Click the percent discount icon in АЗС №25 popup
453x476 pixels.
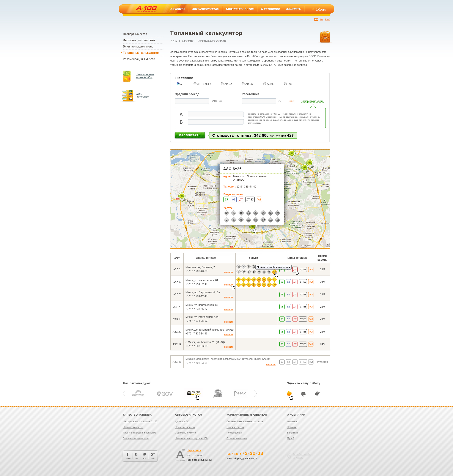pyautogui.click(x=234, y=213)
